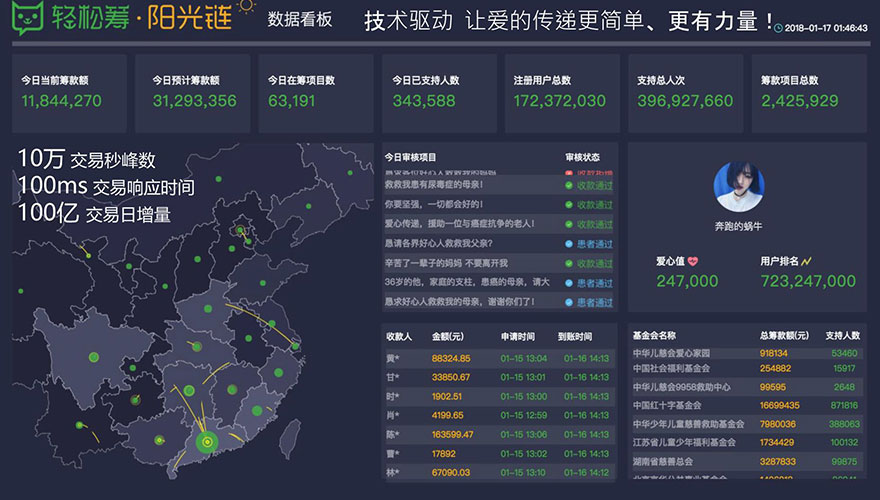Viewport: 880px width, 500px height.
Task: Click the Beijing ringed marker on the map
Action: pos(240,230)
